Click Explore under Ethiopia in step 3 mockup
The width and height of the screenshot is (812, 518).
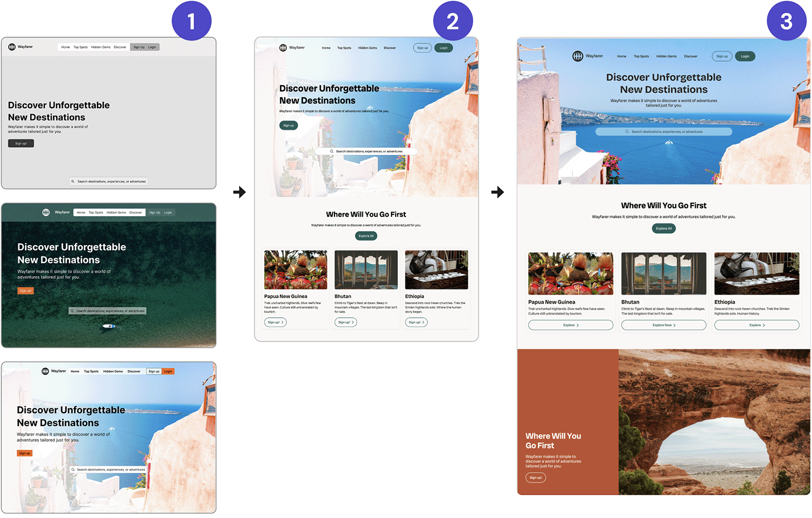757,325
